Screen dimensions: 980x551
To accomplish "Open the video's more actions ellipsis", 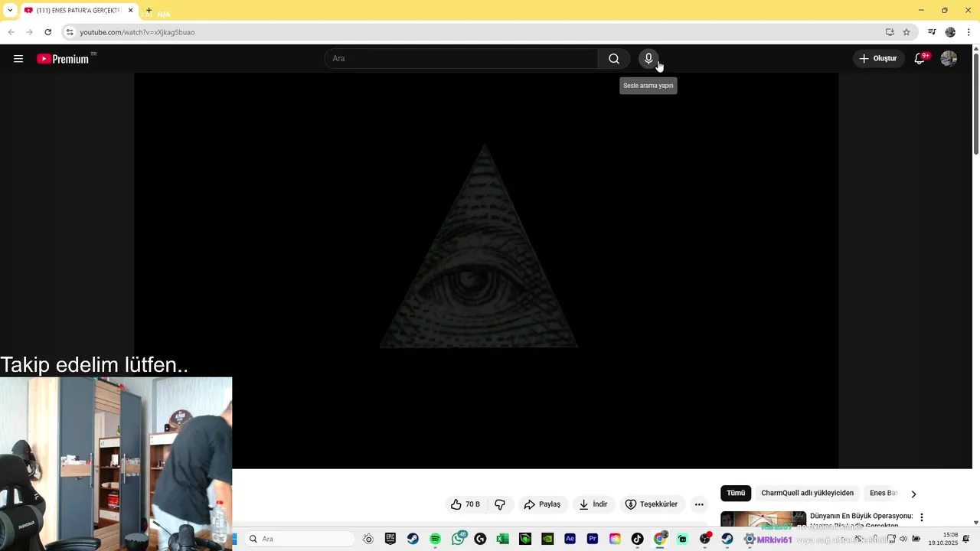I will tap(699, 504).
